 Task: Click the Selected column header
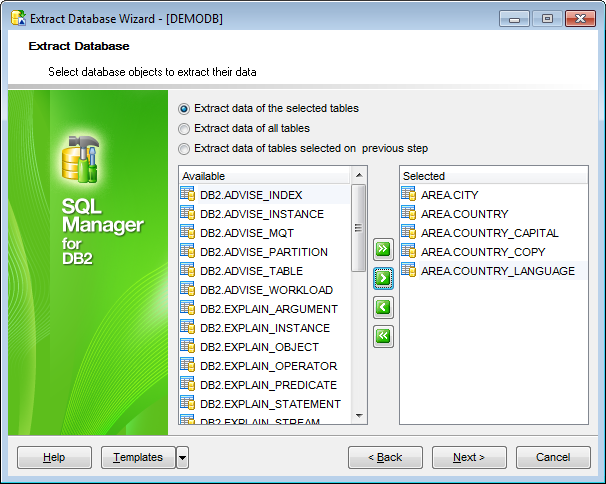click(x=493, y=176)
